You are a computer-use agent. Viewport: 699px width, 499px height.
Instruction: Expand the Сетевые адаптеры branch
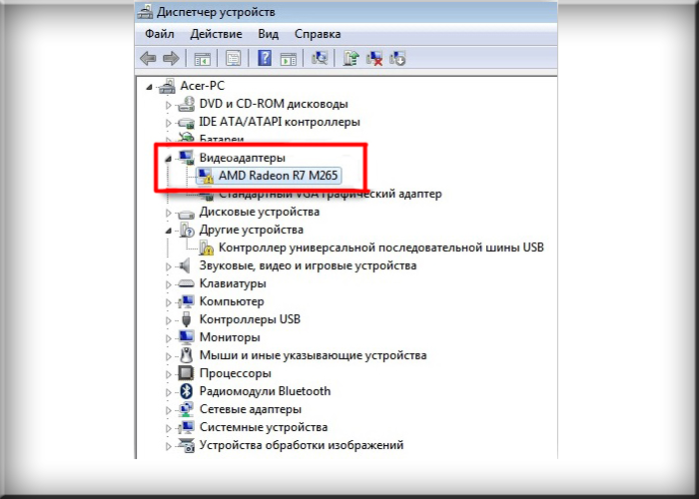click(x=169, y=410)
